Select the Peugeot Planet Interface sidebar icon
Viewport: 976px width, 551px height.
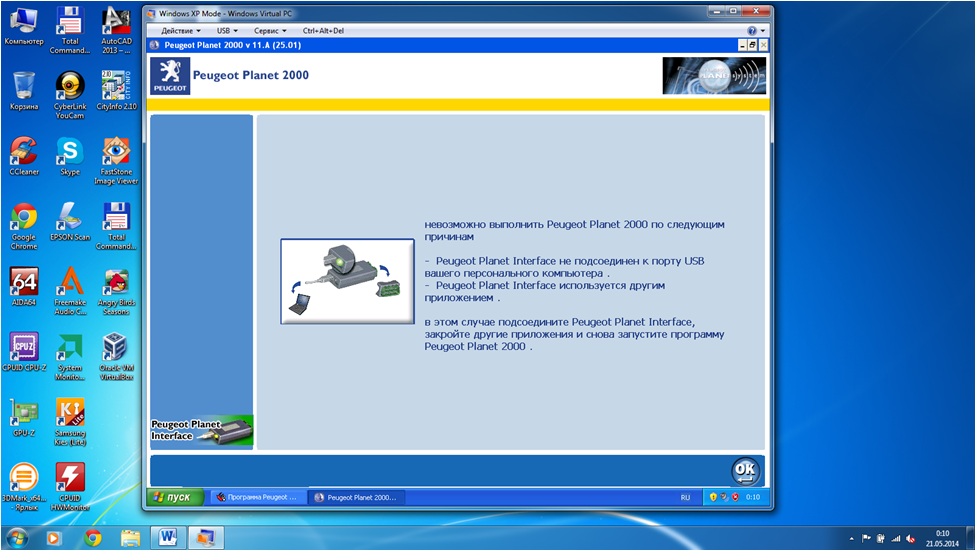point(202,431)
